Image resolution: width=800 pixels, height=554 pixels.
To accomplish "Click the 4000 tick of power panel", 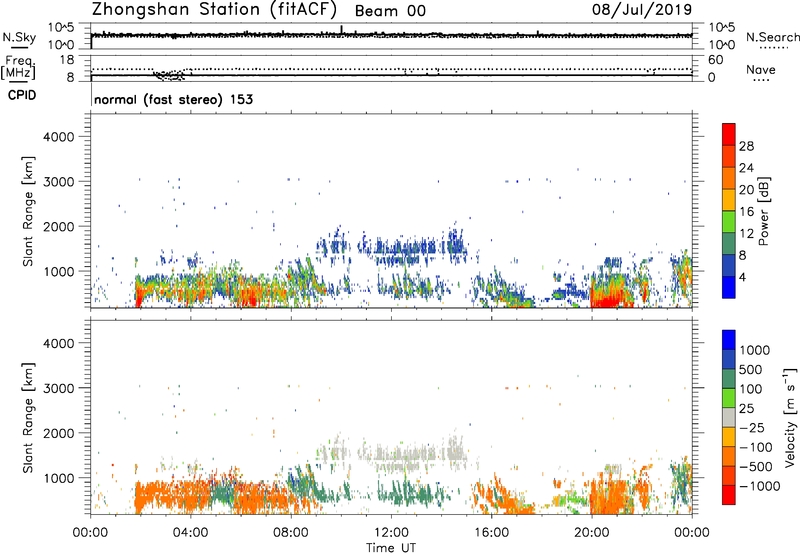I will click(x=59, y=137).
